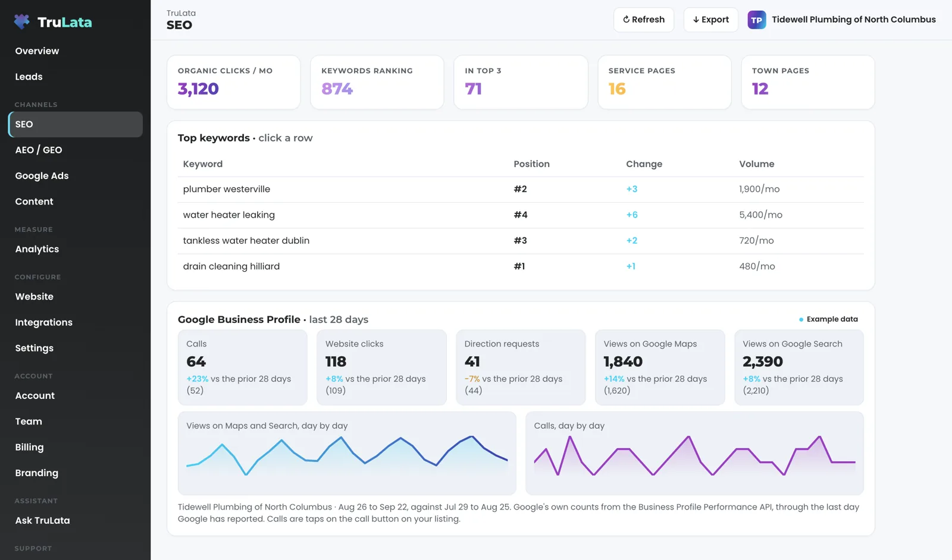
Task: Click the Views on Google Maps tile
Action: tap(660, 367)
